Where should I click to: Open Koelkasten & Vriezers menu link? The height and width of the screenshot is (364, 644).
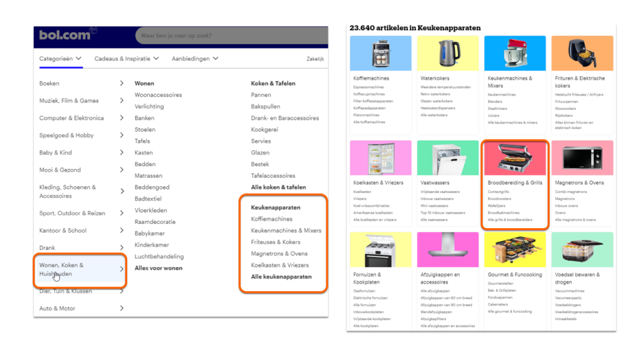point(280,265)
